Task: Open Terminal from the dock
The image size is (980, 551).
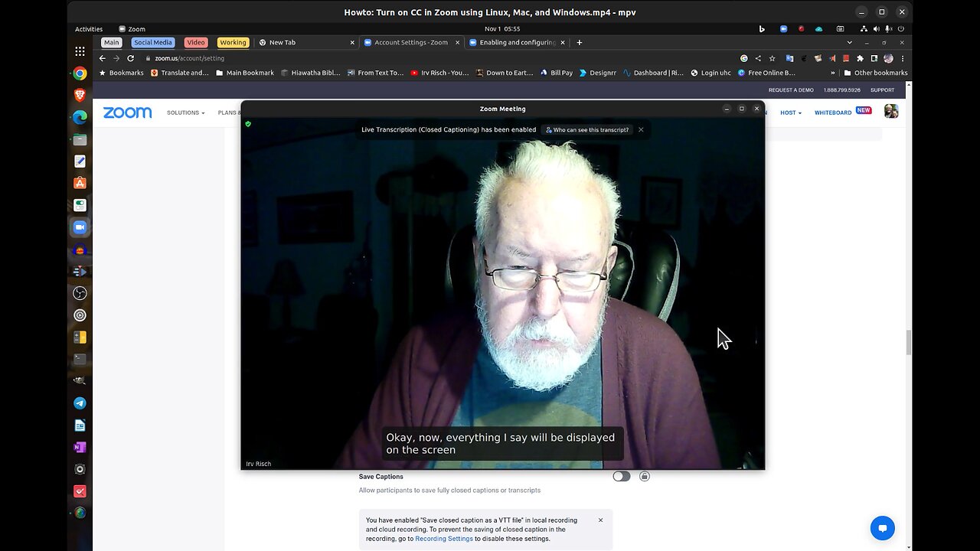Action: coord(80,359)
